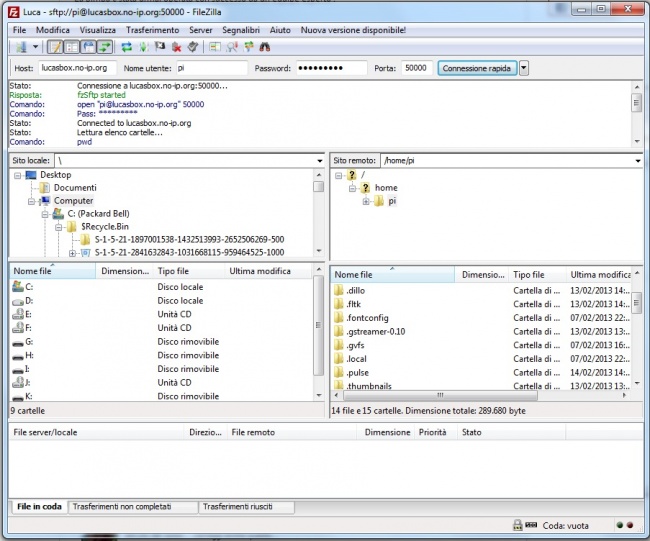
Task: Select the .gstreamer-0.10 remote folder
Action: click(481, 332)
